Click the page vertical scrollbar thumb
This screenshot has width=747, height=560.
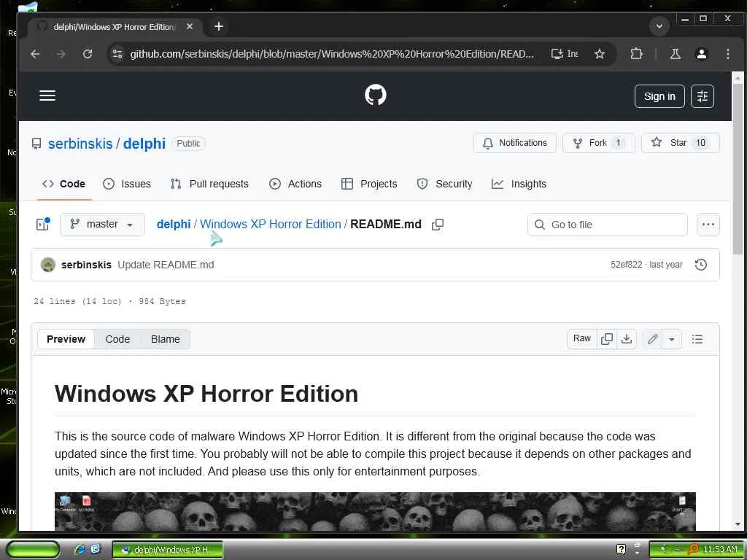tap(738, 169)
